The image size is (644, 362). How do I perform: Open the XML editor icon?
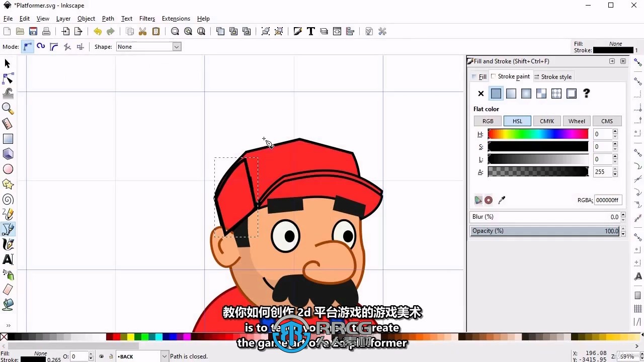337,31
